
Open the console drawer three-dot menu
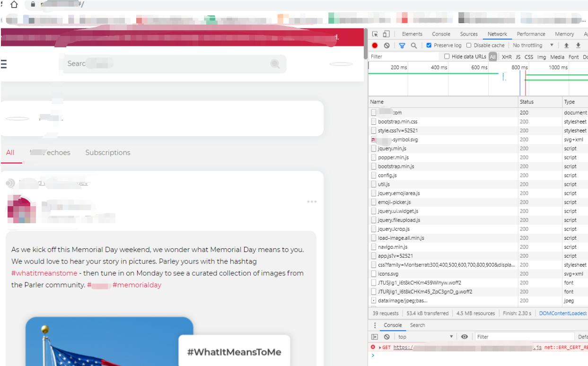pyautogui.click(x=375, y=325)
